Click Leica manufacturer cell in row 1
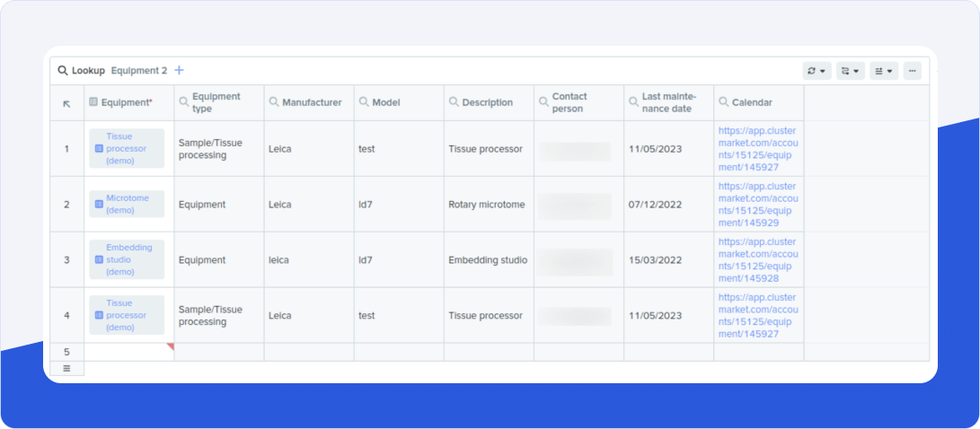The image size is (980, 429). (x=309, y=149)
